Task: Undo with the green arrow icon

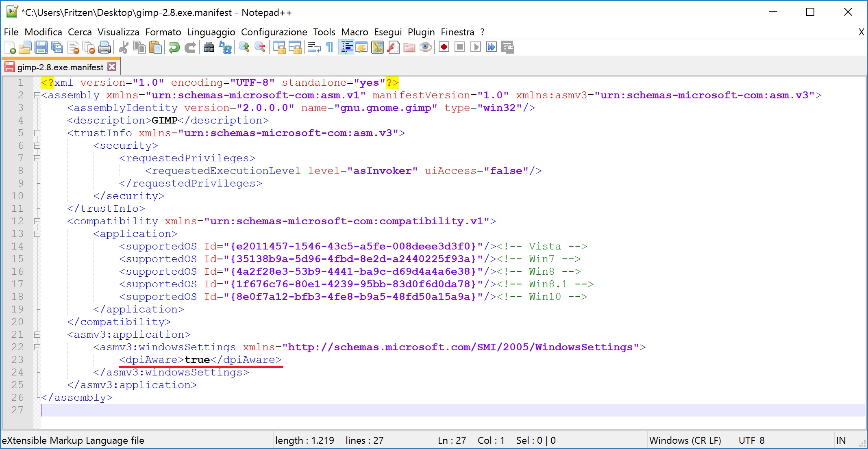Action: click(174, 48)
